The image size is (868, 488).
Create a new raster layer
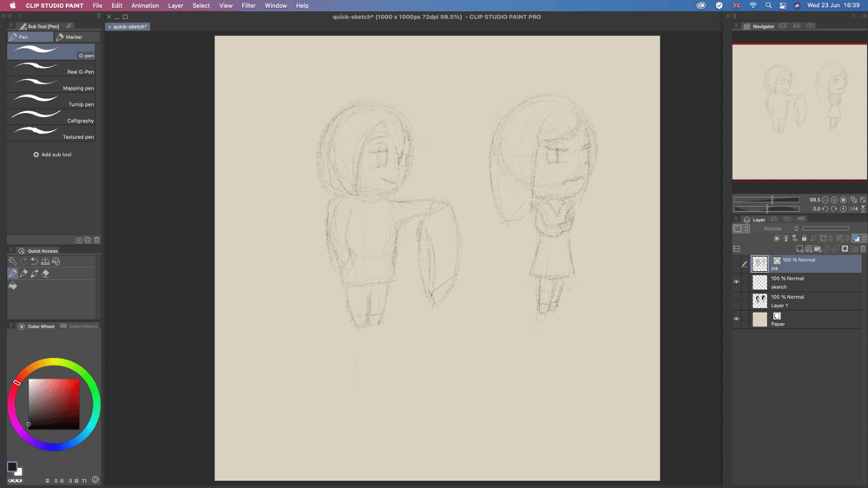(799, 249)
